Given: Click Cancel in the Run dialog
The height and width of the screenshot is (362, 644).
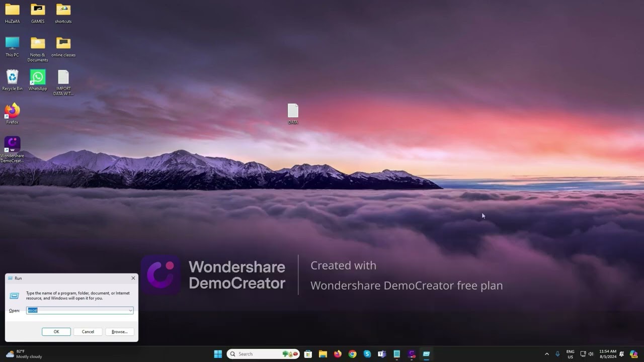Looking at the screenshot, I should tap(88, 332).
